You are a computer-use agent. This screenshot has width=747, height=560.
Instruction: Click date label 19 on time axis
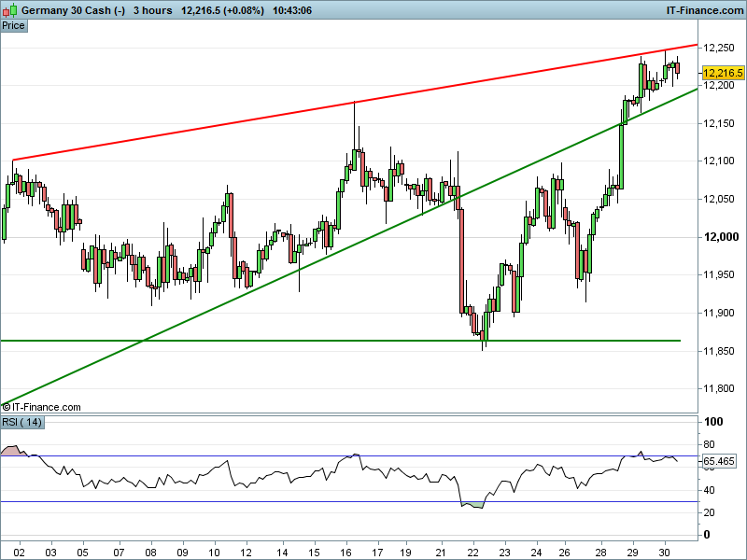[x=406, y=553]
